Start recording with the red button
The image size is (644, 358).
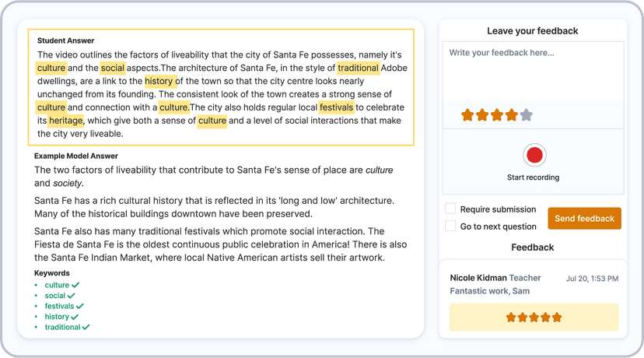pyautogui.click(x=534, y=156)
